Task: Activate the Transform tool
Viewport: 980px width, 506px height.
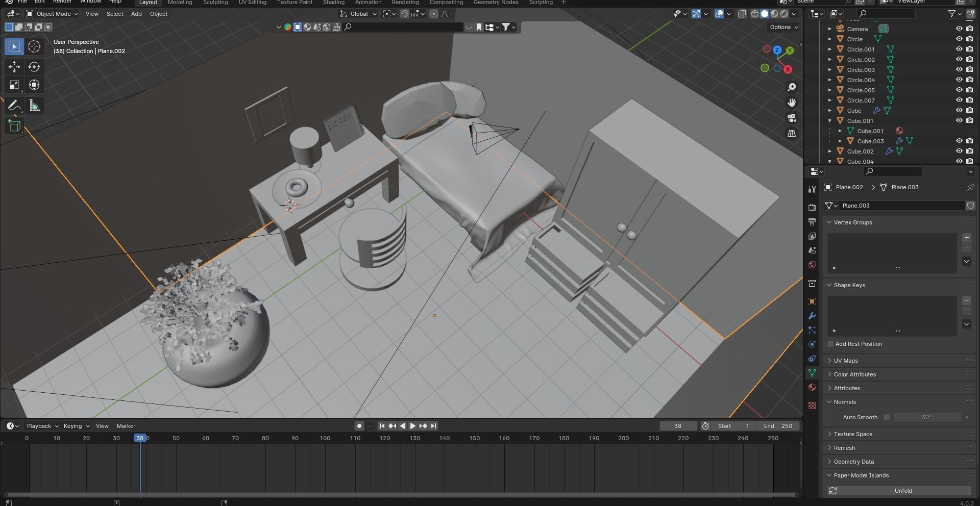Action: pos(34,85)
